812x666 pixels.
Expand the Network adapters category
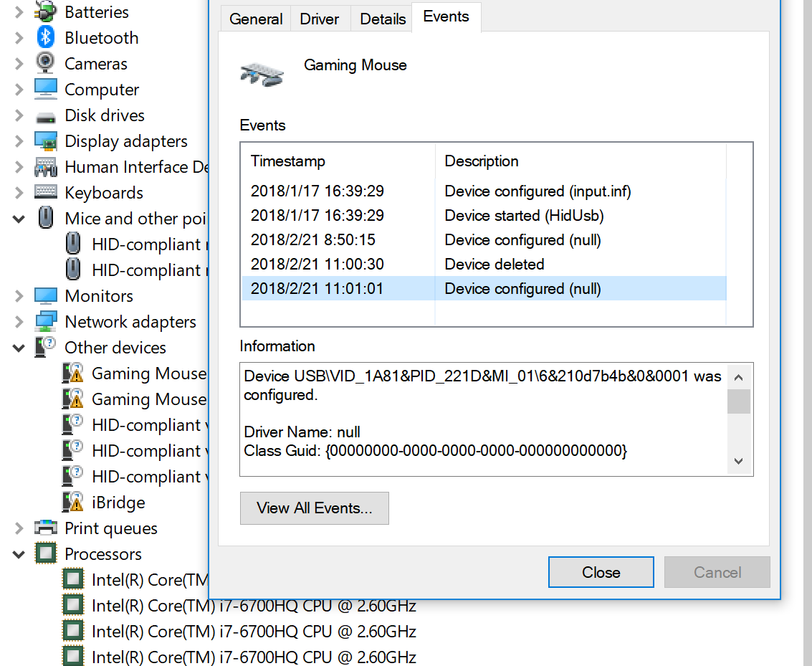19,322
